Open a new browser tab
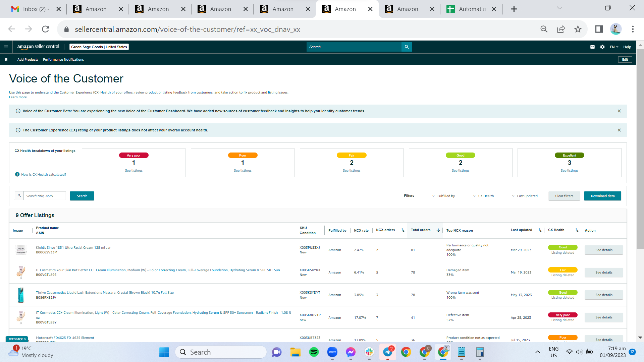The image size is (644, 362). tap(514, 9)
